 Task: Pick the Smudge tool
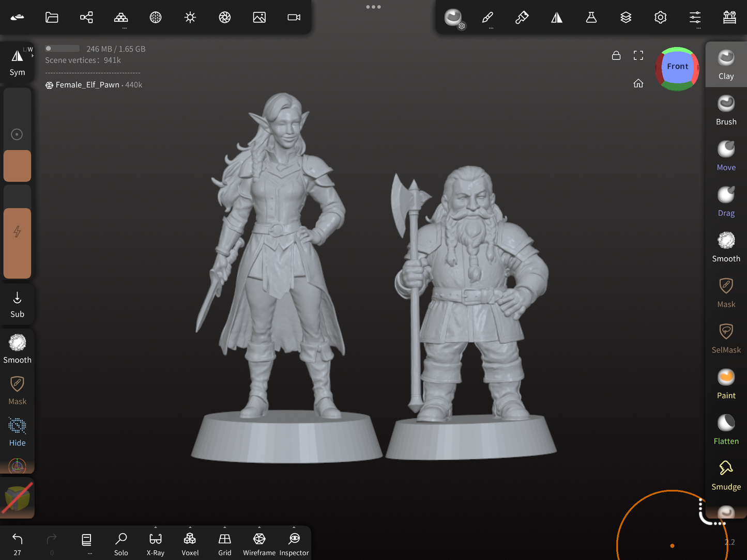click(726, 475)
